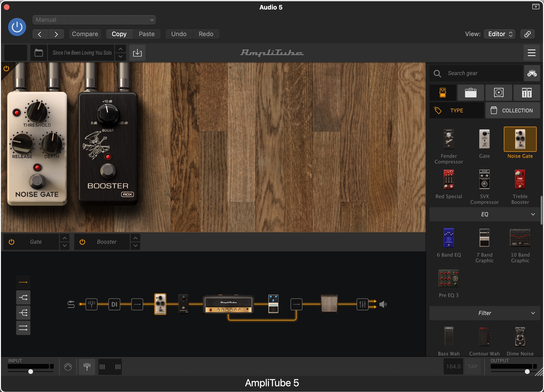Select the SVX Compressor pedal

click(484, 180)
